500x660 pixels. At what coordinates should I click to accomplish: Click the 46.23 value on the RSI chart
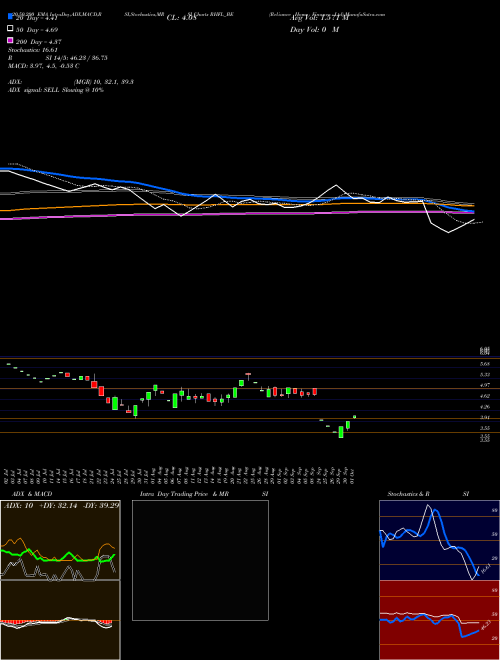pos(486,625)
